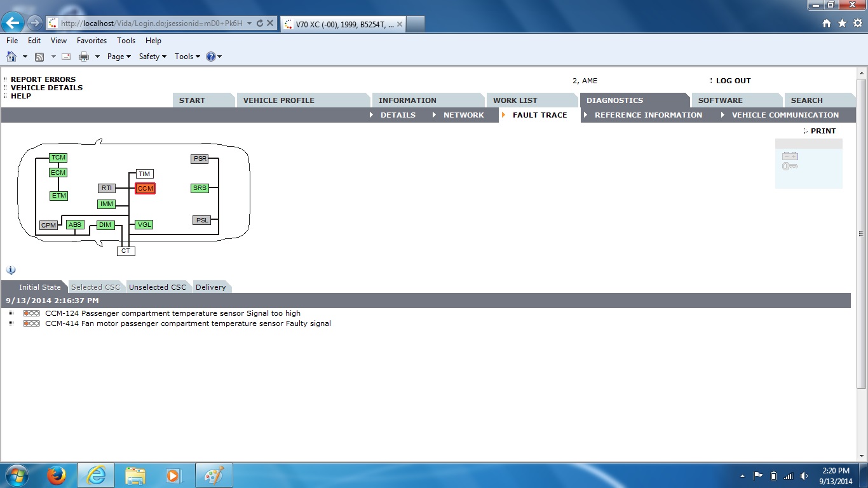Expand the CCM-414 fault code entry
The height and width of the screenshot is (488, 868).
pyautogui.click(x=11, y=323)
